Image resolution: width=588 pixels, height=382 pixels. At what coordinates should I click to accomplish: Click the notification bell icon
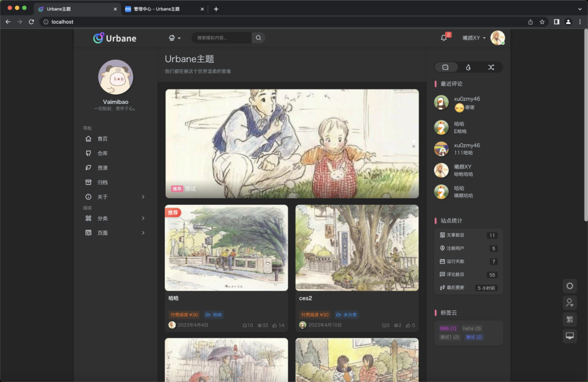pos(443,38)
